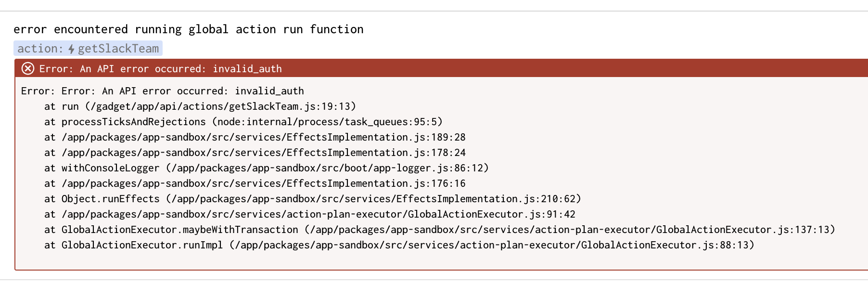Click the circled X error icon

28,68
